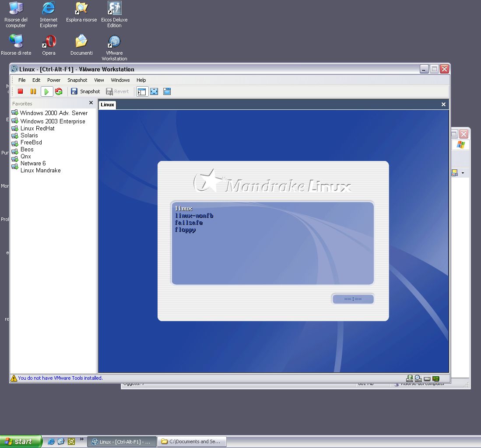This screenshot has width=481, height=448.
Task: Click the green Power On play button
Action: click(46, 91)
